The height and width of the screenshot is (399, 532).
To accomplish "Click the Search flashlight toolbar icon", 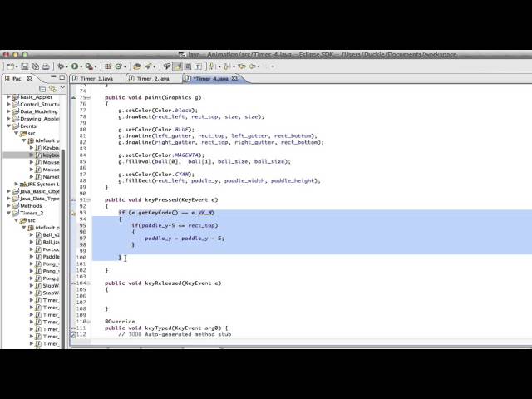I will [148, 66].
